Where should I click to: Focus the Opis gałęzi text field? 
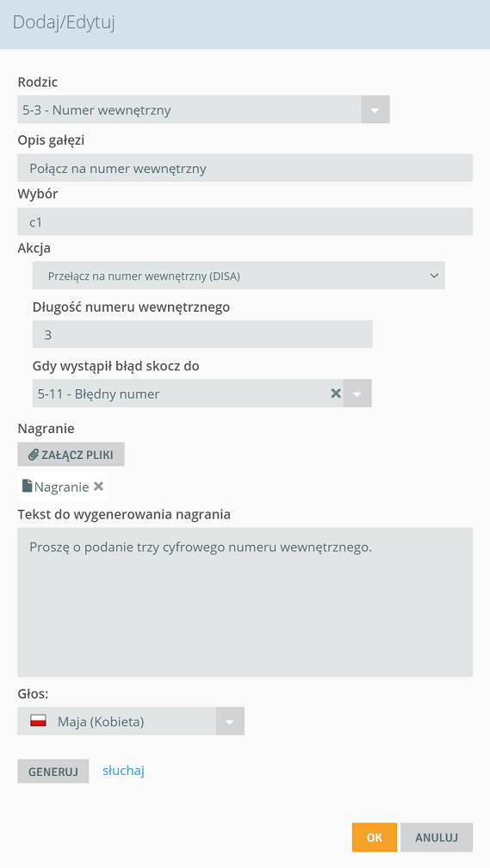point(245,168)
